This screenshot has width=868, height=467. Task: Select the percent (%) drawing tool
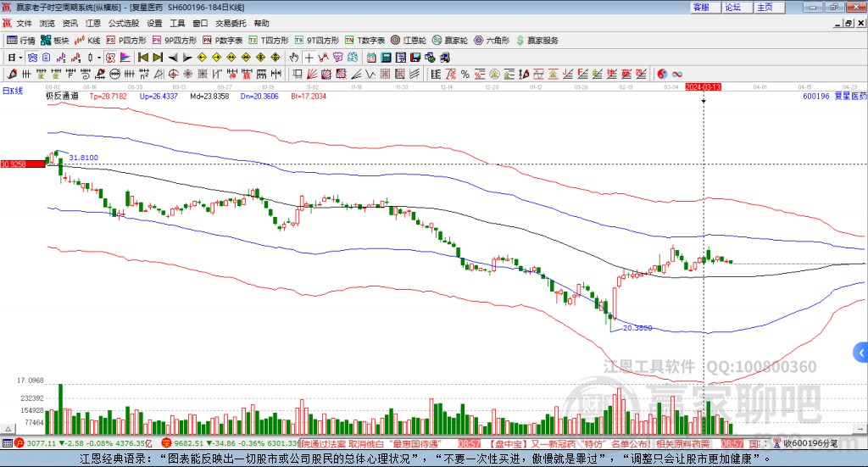[465, 74]
